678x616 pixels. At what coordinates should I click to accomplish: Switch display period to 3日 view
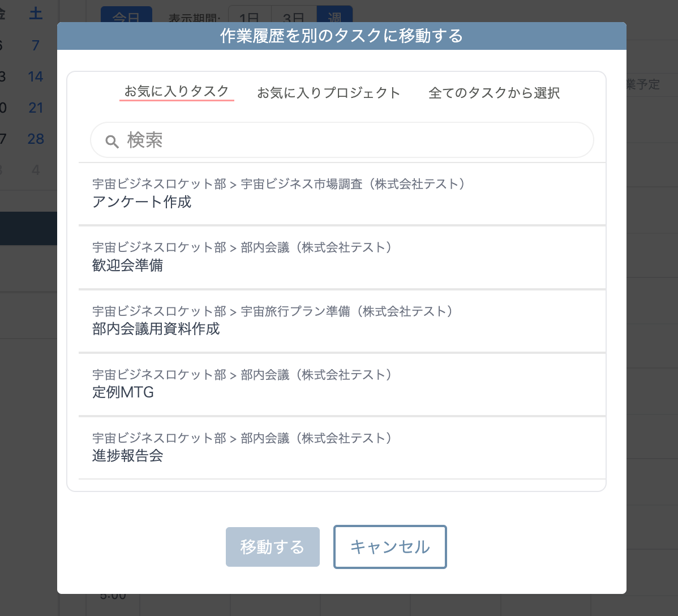tap(290, 17)
